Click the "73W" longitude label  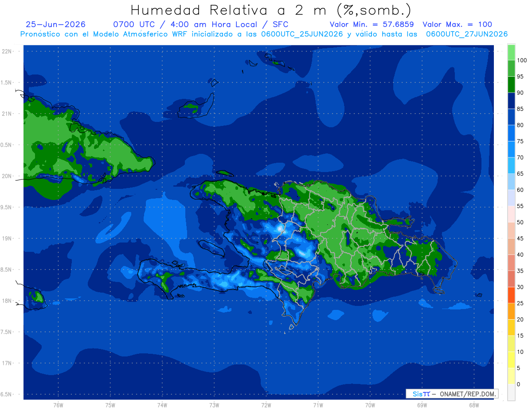(214, 405)
